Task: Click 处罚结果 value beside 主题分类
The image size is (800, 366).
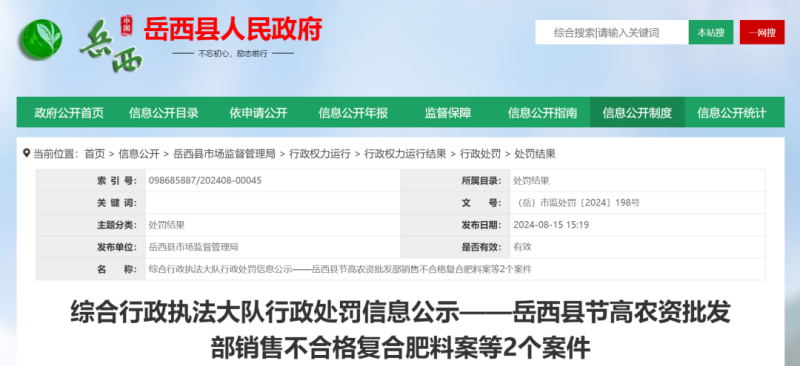Action: (167, 225)
